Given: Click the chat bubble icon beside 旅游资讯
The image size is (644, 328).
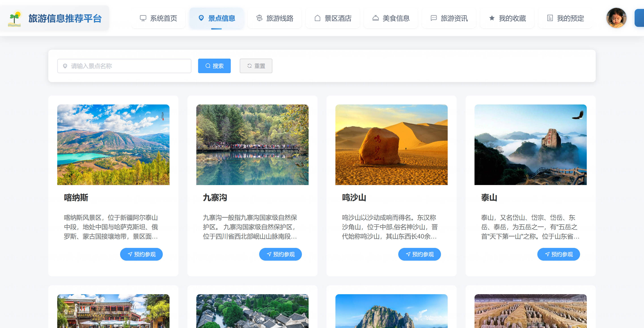Looking at the screenshot, I should pos(434,18).
